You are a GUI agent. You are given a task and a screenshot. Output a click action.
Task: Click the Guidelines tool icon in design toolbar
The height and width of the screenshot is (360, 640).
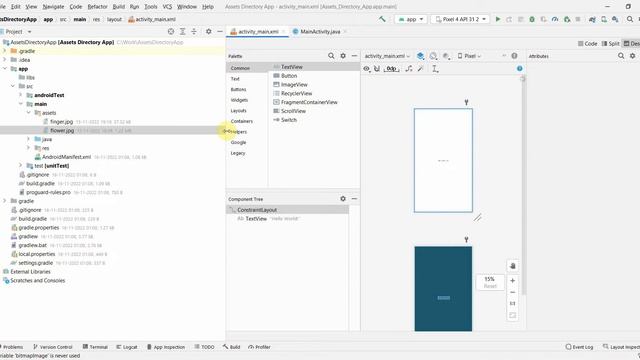point(435,69)
